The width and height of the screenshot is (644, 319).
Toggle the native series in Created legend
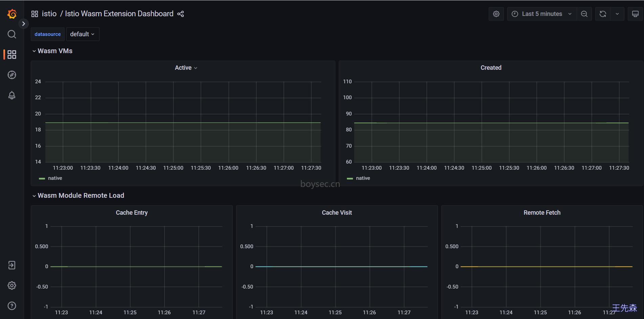point(363,178)
